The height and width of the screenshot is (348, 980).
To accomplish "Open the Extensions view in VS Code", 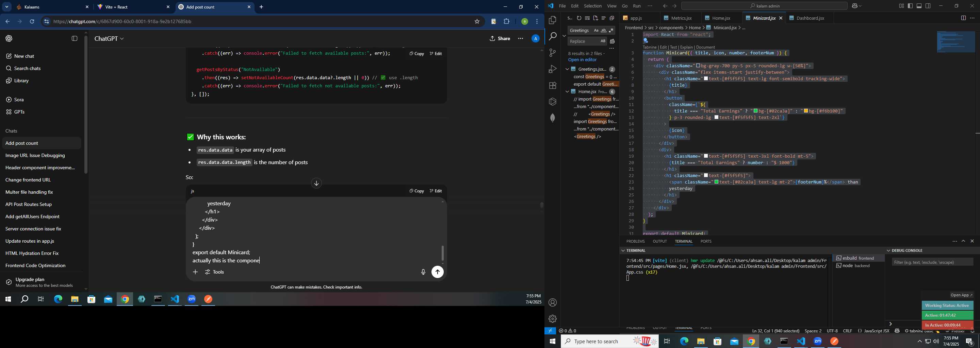I will 552,86.
